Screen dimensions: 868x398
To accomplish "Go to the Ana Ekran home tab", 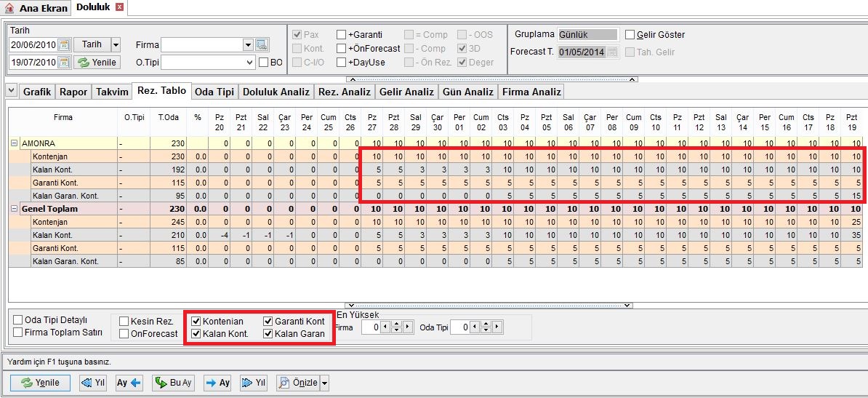I will point(36,8).
